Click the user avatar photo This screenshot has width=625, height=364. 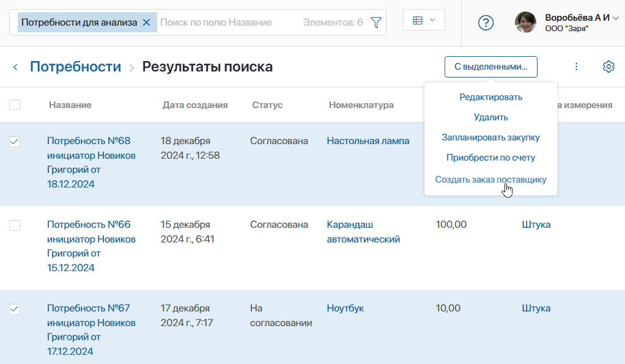coord(525,23)
